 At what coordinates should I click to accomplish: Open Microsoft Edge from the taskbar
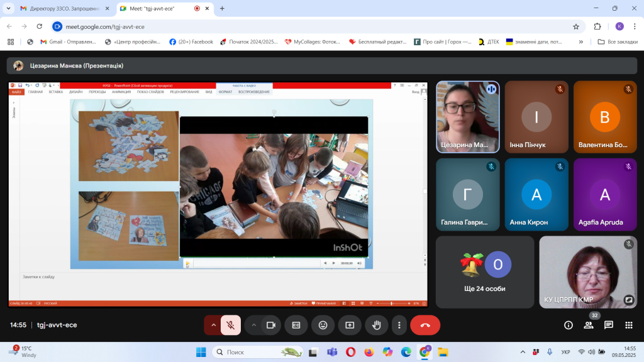pos(406,352)
